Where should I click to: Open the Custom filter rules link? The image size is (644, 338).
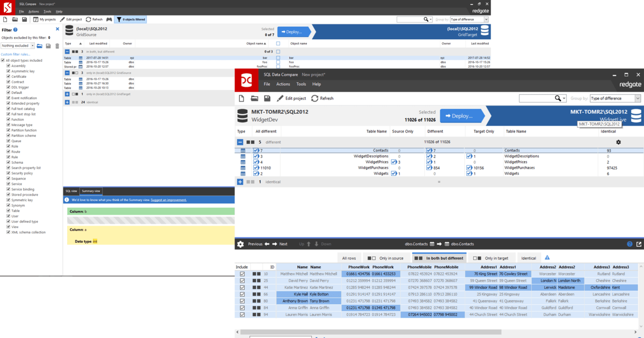(16, 54)
